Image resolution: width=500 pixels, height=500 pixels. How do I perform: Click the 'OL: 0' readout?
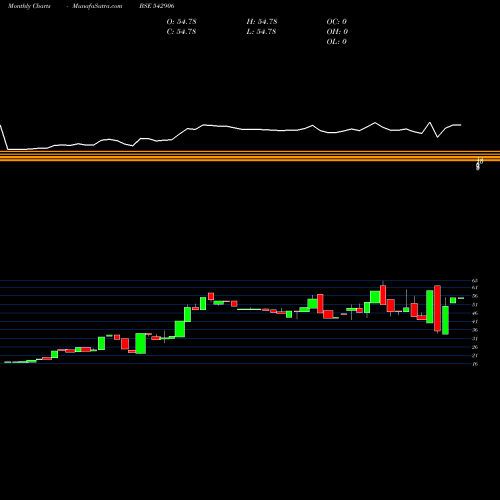click(x=336, y=42)
